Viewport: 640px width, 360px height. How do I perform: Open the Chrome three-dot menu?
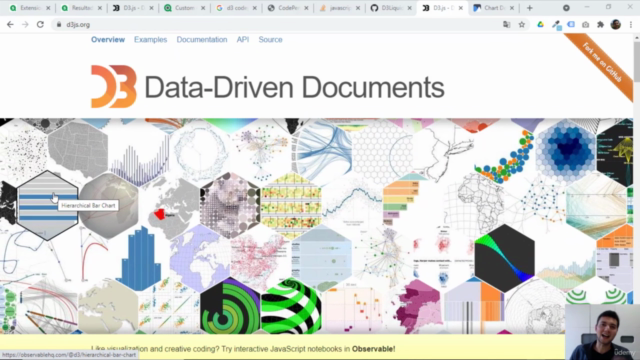click(631, 24)
